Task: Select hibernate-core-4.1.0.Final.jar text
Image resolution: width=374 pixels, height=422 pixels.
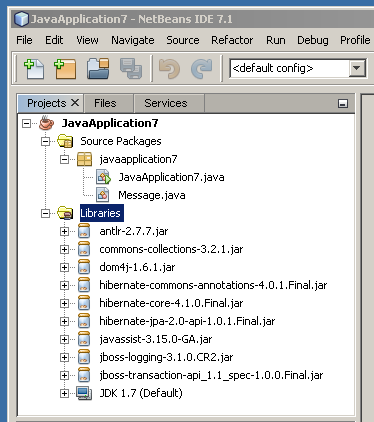Action: click(x=171, y=303)
